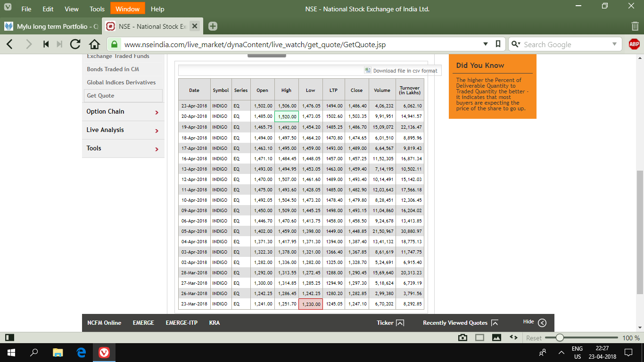Click the capture page camera icon

(x=463, y=337)
